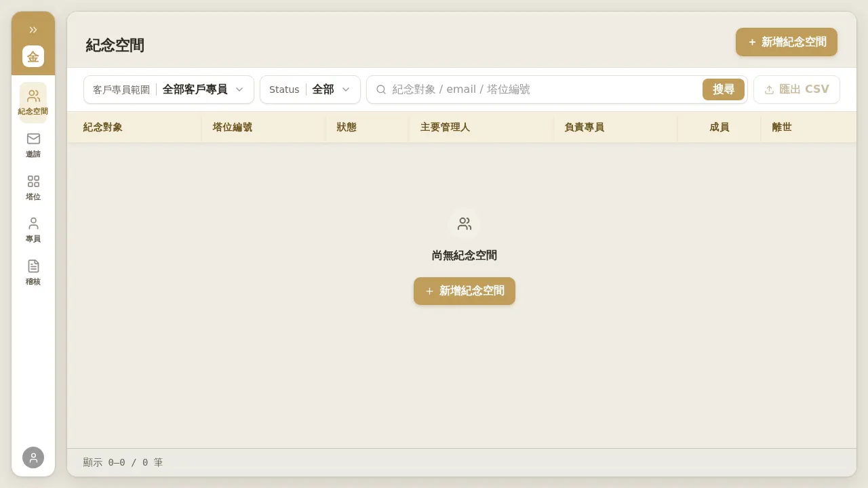
Task: Open the 客戶專員範圍 dropdown
Action: pos(169,89)
